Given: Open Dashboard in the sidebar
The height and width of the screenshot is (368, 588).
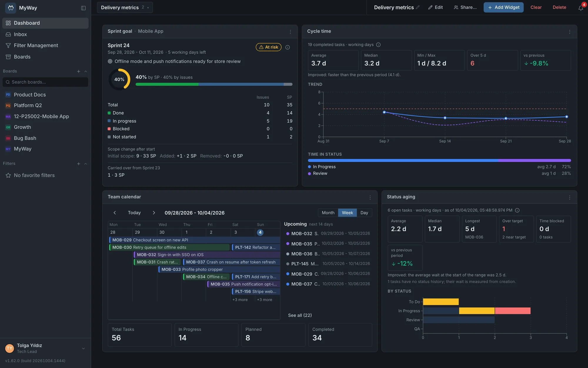Looking at the screenshot, I should coord(45,23).
